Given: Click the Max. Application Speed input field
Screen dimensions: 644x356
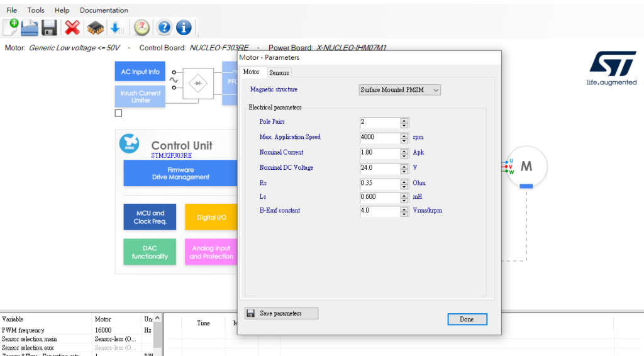Looking at the screenshot, I should [x=380, y=138].
